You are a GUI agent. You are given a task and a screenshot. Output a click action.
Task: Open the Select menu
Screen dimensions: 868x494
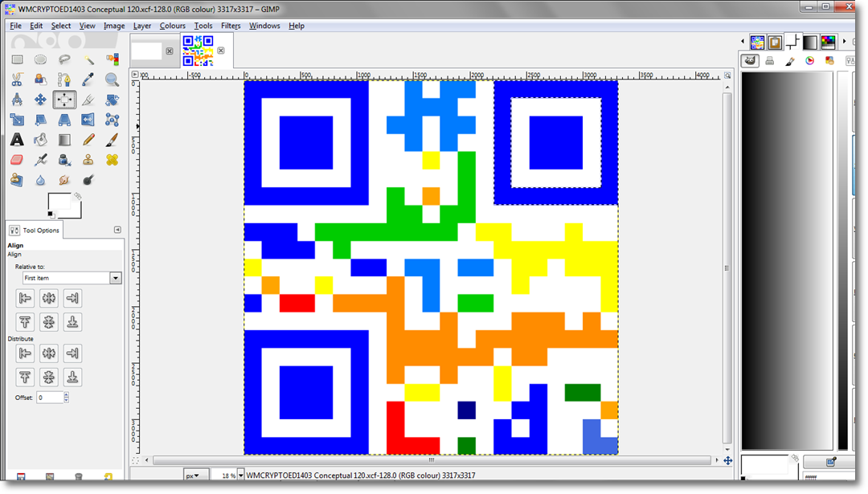tap(61, 26)
